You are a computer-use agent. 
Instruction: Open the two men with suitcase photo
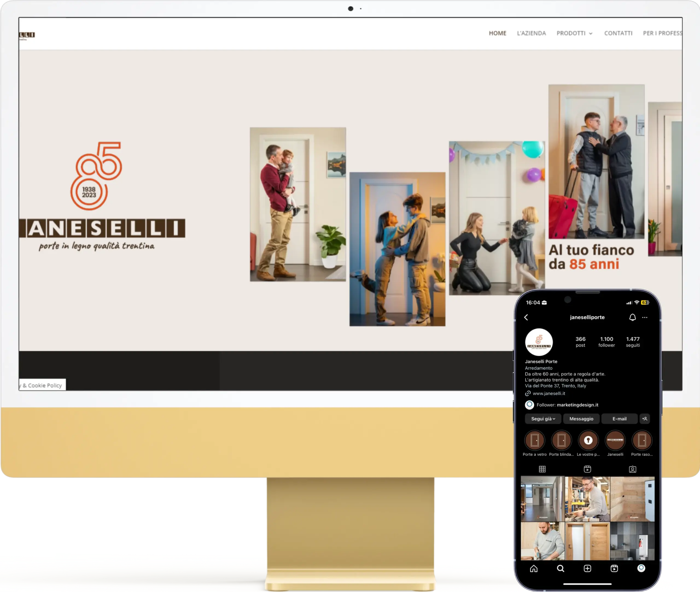pos(596,162)
